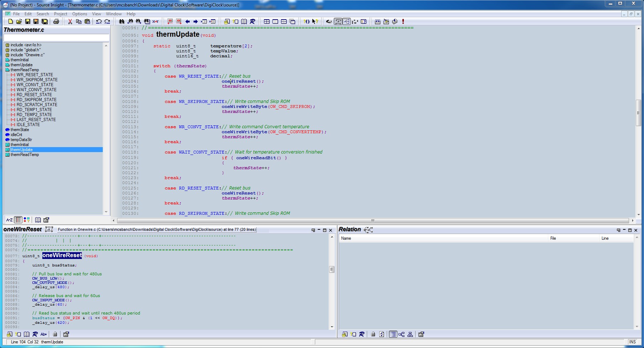Click the Sync File Windows loop icon

pos(329,21)
